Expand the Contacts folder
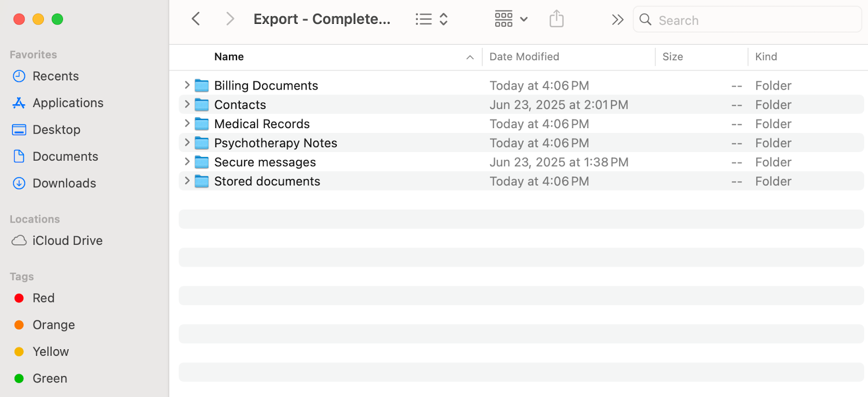 187,104
